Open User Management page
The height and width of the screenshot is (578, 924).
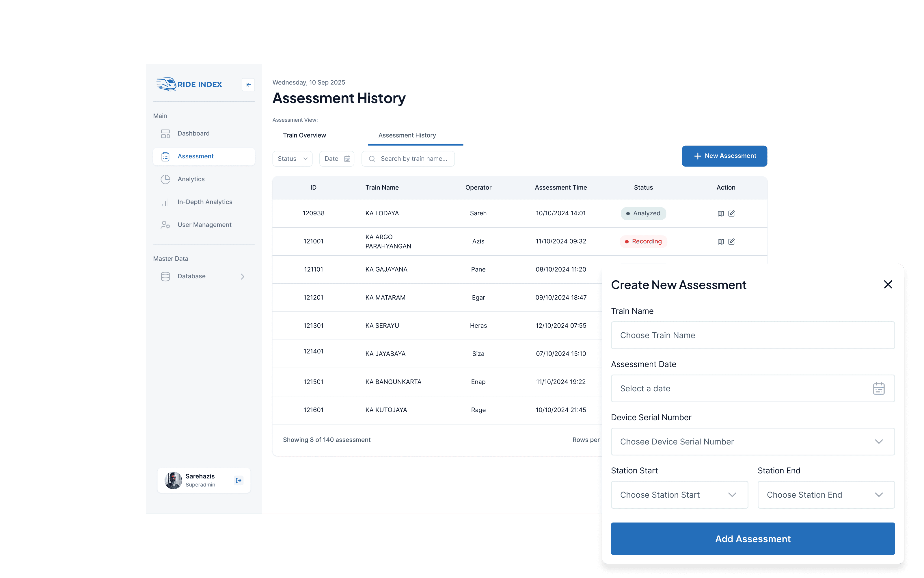coord(204,225)
